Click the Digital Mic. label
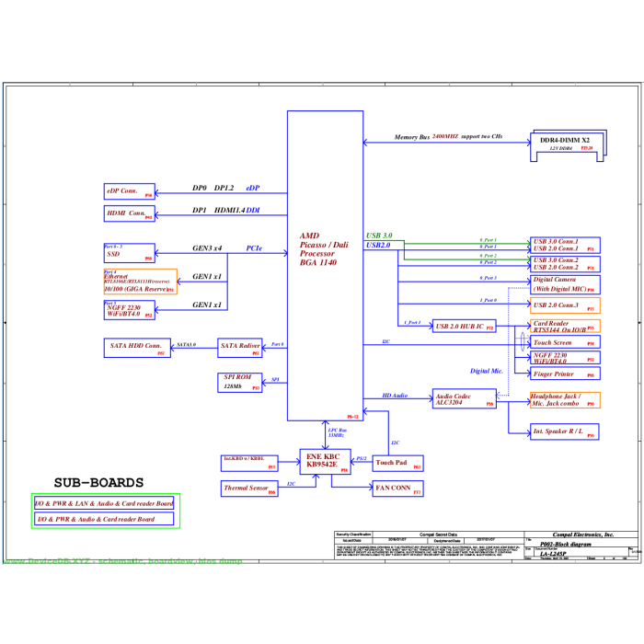The height and width of the screenshot is (644, 644). (x=487, y=371)
